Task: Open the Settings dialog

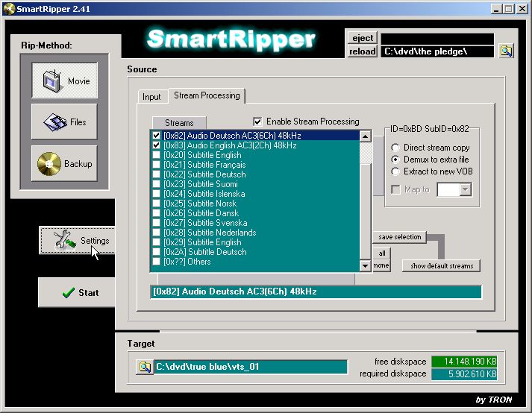Action: tap(78, 240)
